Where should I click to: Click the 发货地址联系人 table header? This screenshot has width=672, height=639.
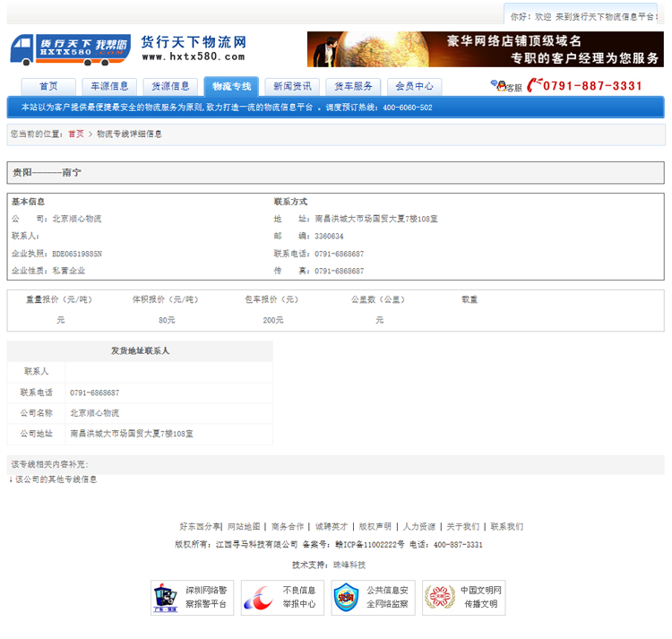click(x=140, y=351)
